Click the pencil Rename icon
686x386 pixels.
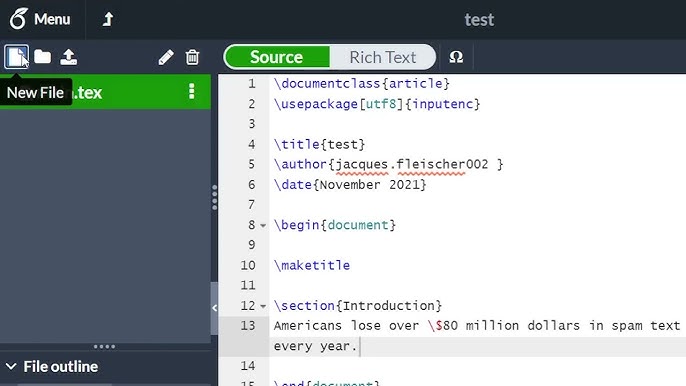pyautogui.click(x=166, y=57)
